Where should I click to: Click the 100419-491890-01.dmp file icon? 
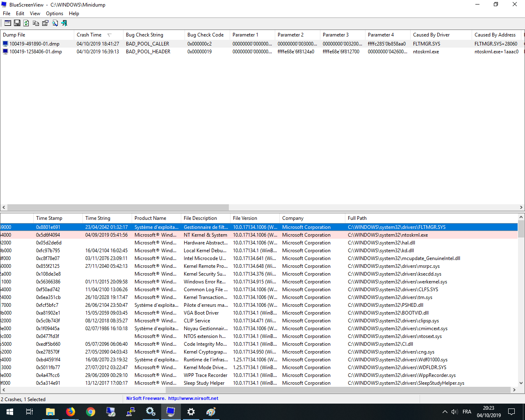(x=5, y=43)
